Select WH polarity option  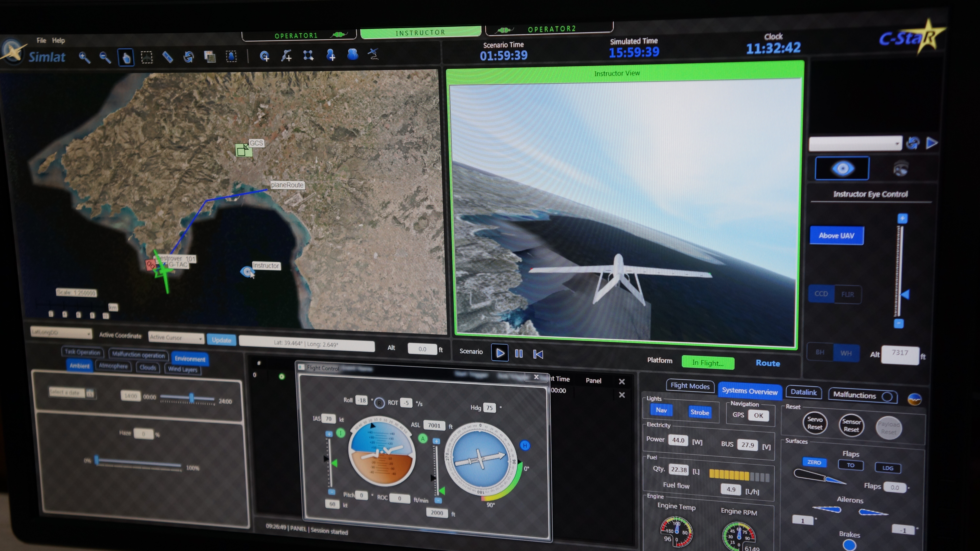tap(846, 353)
